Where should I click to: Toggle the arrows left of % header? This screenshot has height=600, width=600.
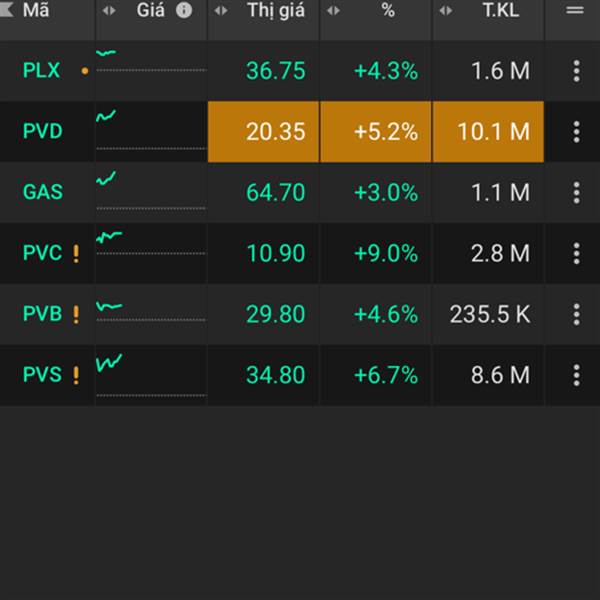coord(333,10)
